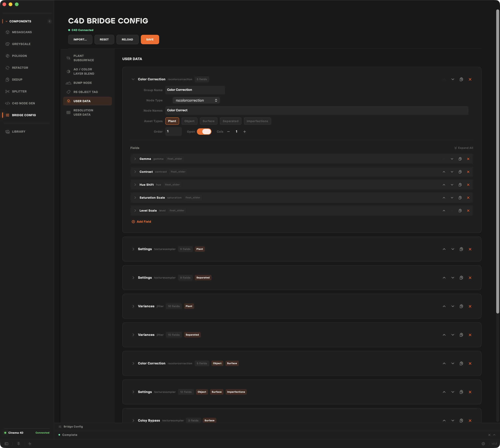Click into the Node Names input field
The image size is (500, 448).
click(316, 111)
